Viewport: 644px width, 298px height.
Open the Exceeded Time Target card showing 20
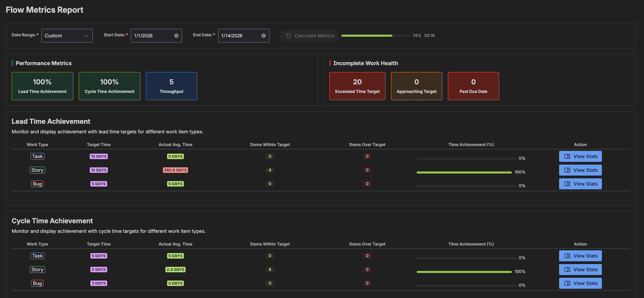[357, 86]
